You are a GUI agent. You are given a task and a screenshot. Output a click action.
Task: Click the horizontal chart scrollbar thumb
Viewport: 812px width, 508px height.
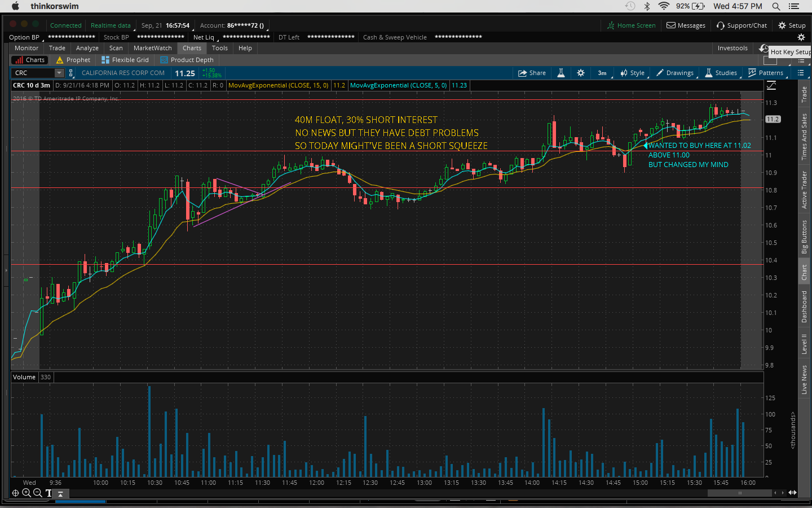tap(739, 493)
